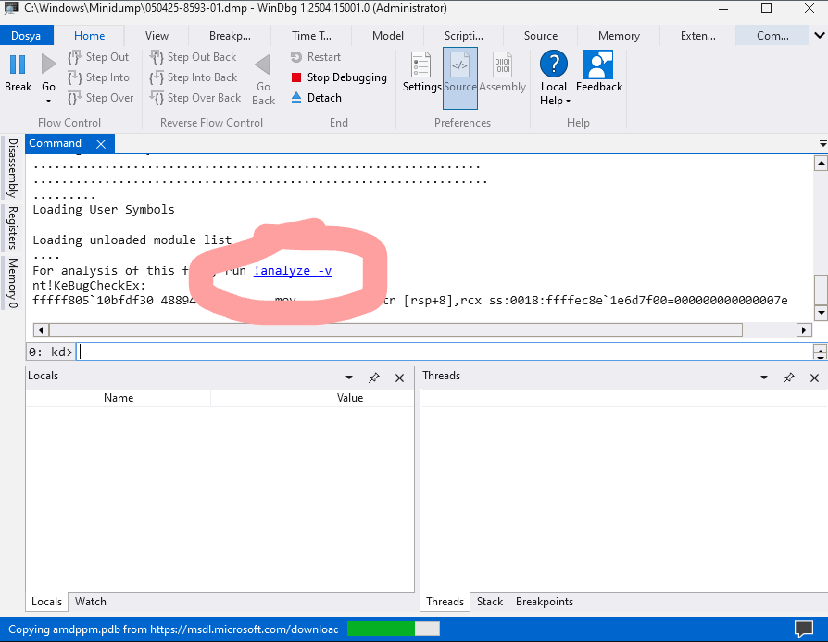The image size is (828, 642).
Task: Click the Name column header in Locals
Action: [118, 398]
